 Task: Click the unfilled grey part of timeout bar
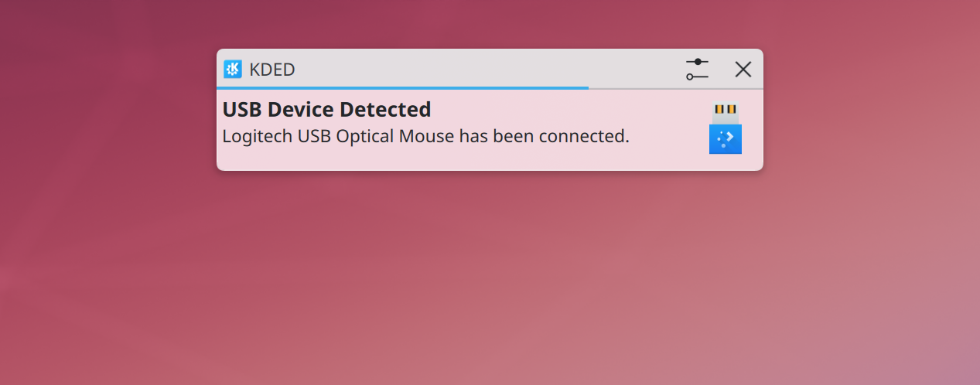click(x=673, y=88)
